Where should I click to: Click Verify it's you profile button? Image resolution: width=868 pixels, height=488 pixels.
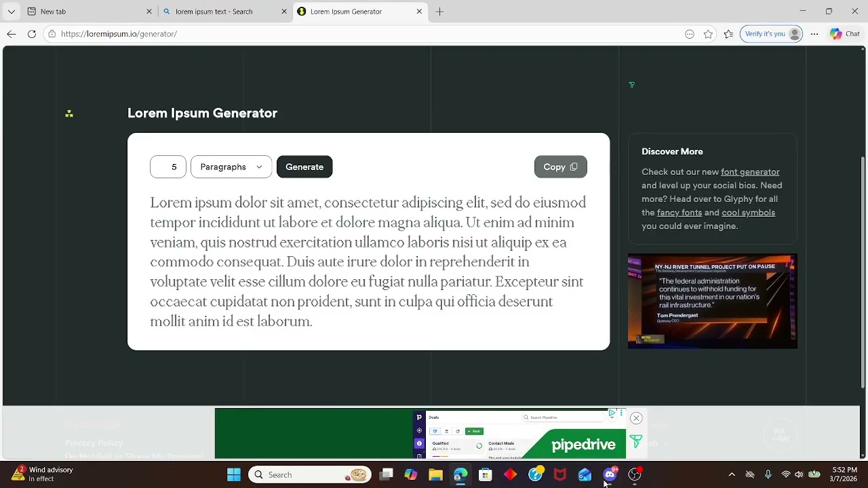point(772,34)
